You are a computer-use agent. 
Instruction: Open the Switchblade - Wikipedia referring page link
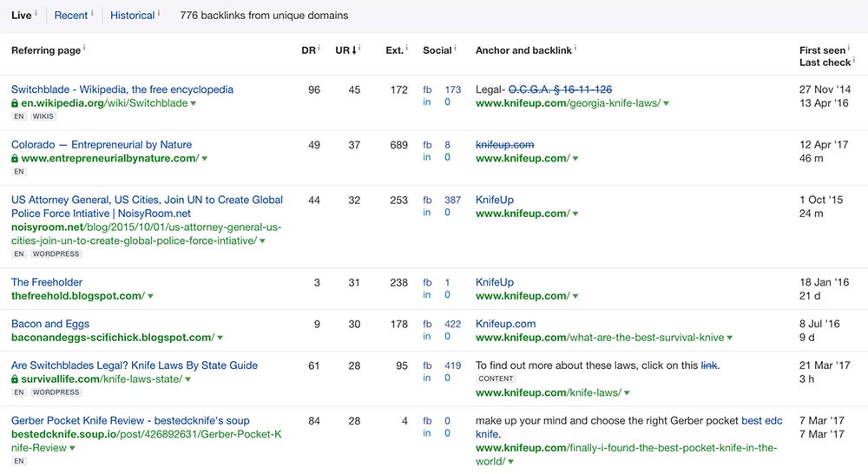click(x=122, y=89)
